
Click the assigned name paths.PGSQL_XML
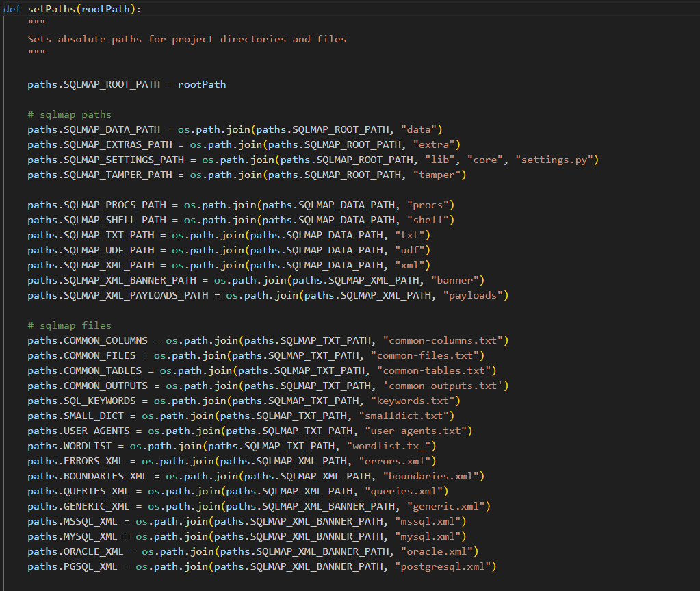[73, 566]
